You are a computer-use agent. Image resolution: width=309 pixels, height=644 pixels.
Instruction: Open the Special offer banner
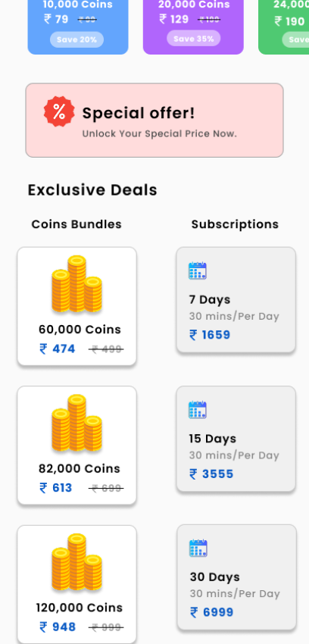(x=154, y=120)
